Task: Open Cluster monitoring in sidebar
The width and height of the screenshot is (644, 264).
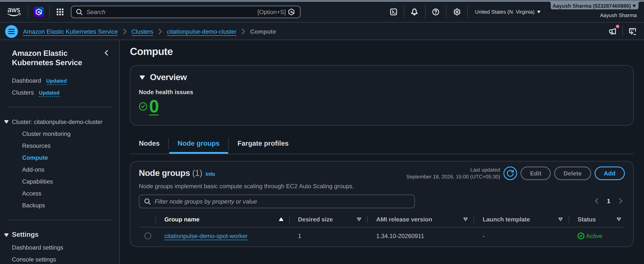Action: (x=46, y=134)
